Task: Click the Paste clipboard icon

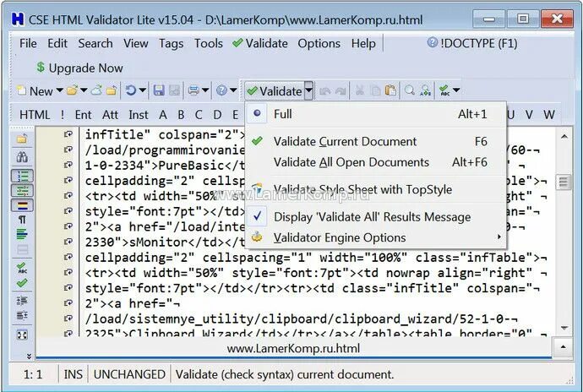Action: pyautogui.click(x=390, y=90)
